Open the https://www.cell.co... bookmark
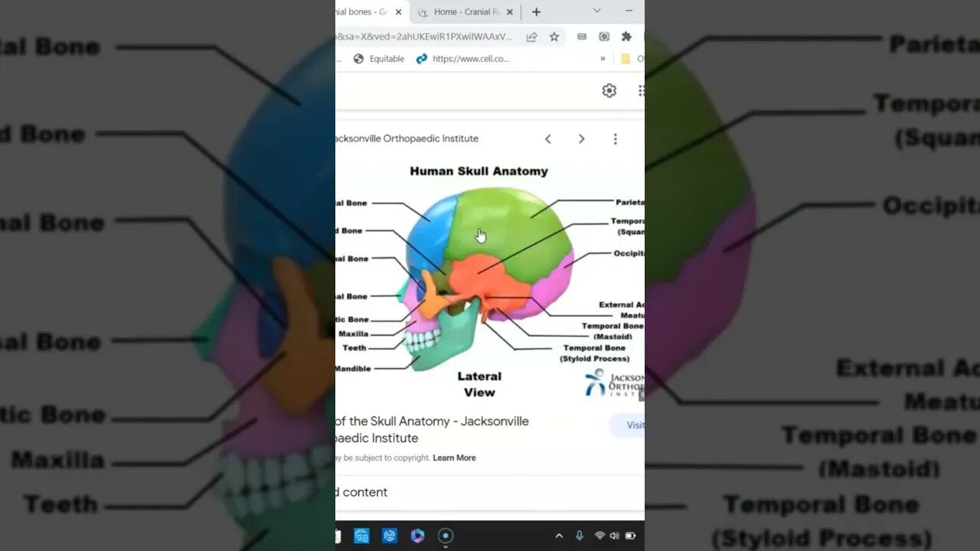This screenshot has height=551, width=980. point(462,59)
